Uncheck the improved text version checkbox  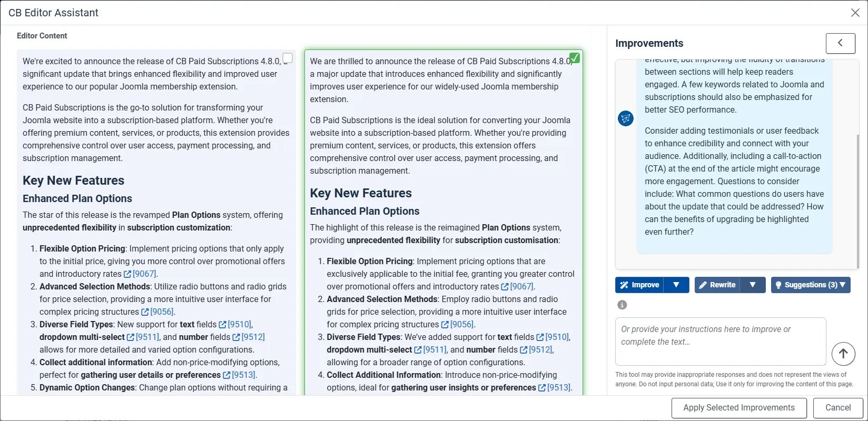click(575, 58)
